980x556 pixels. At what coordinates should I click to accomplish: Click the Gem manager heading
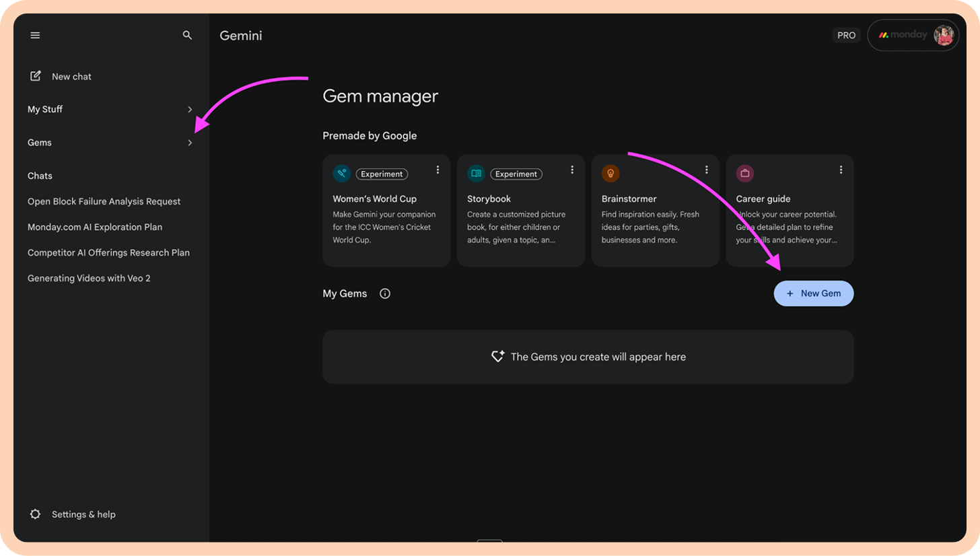click(380, 96)
